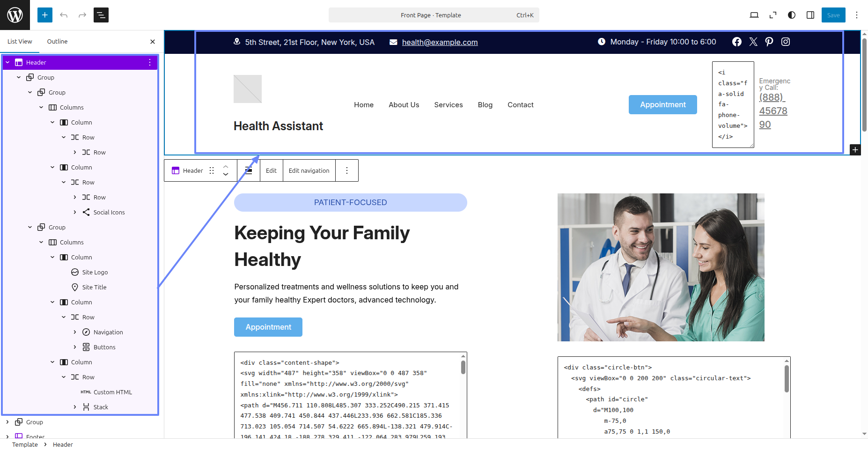Click the health@example.com email link
868x450 pixels.
440,42
